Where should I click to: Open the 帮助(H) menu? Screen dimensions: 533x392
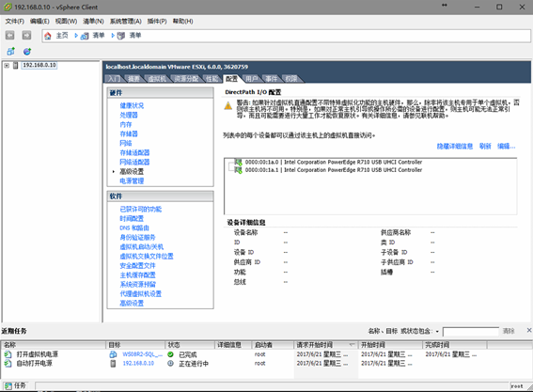pos(182,21)
